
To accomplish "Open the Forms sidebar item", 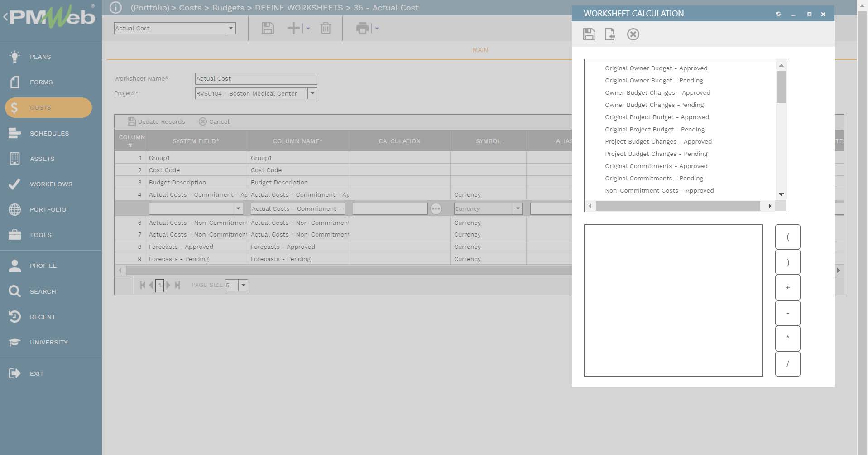I will pos(41,82).
